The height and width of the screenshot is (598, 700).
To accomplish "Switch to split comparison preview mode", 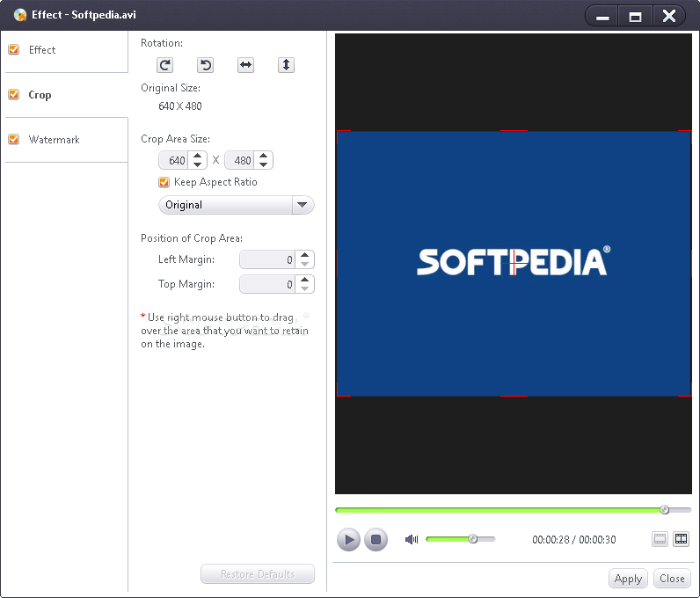I will click(x=682, y=539).
